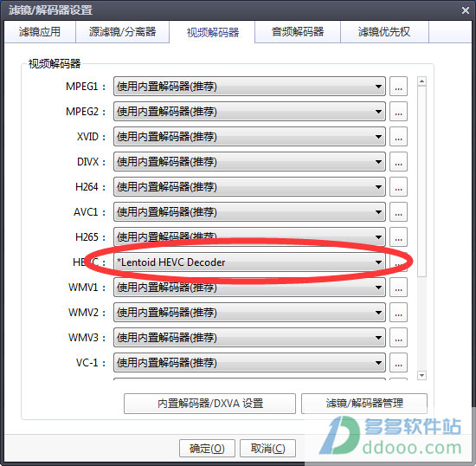The width and height of the screenshot is (476, 466).
Task: Click the ... button for MPEG2
Action: pyautogui.click(x=399, y=112)
